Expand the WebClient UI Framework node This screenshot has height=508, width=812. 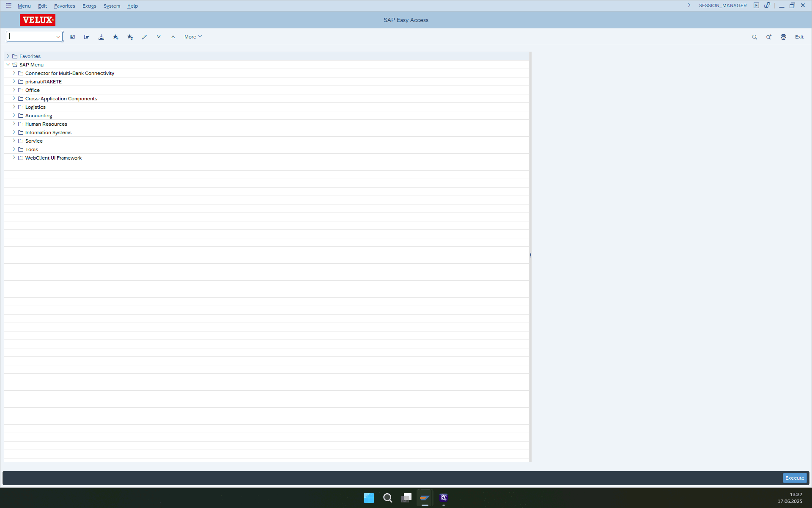14,157
